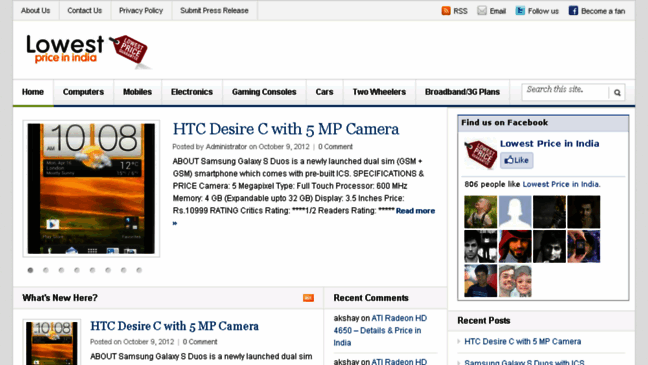648x365 pixels.
Task: Click the Lowest Price tag icon in Facebook widget
Action: pyautogui.click(x=480, y=154)
